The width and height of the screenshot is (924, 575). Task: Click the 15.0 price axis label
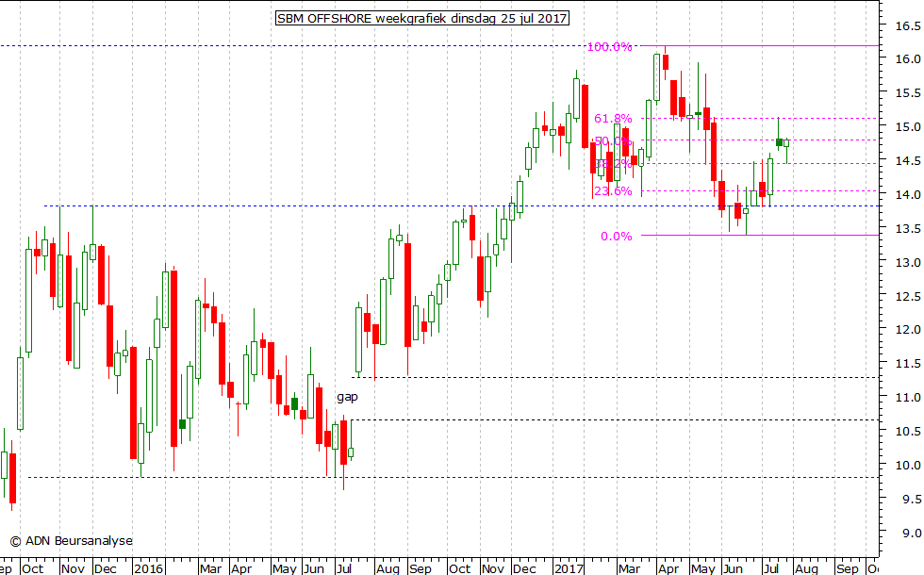coord(907,126)
